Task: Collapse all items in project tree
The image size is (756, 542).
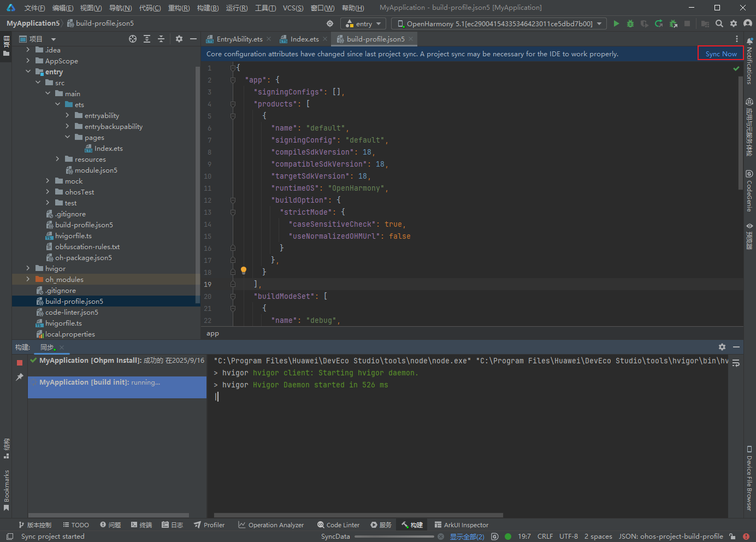Action: 161,39
